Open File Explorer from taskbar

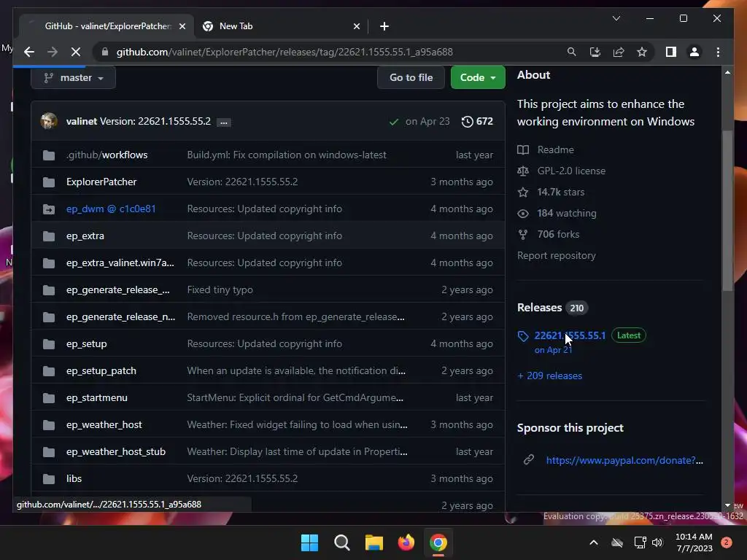[374, 542]
